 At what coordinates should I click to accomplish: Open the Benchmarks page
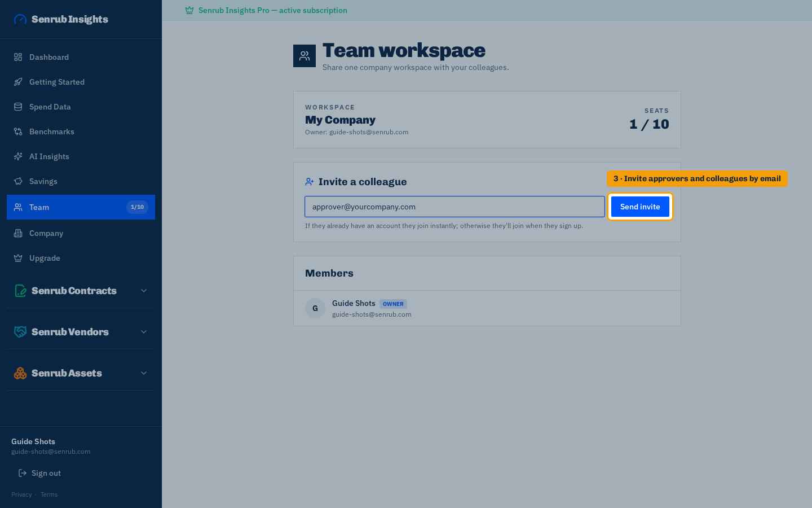[x=81, y=132]
